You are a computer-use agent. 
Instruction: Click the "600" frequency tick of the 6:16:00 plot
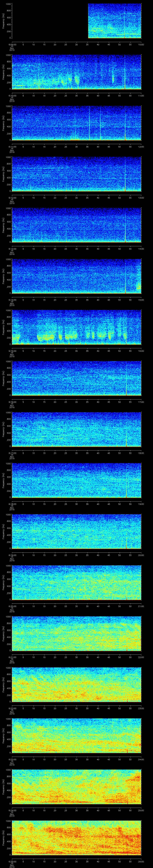click(x=9, y=375)
